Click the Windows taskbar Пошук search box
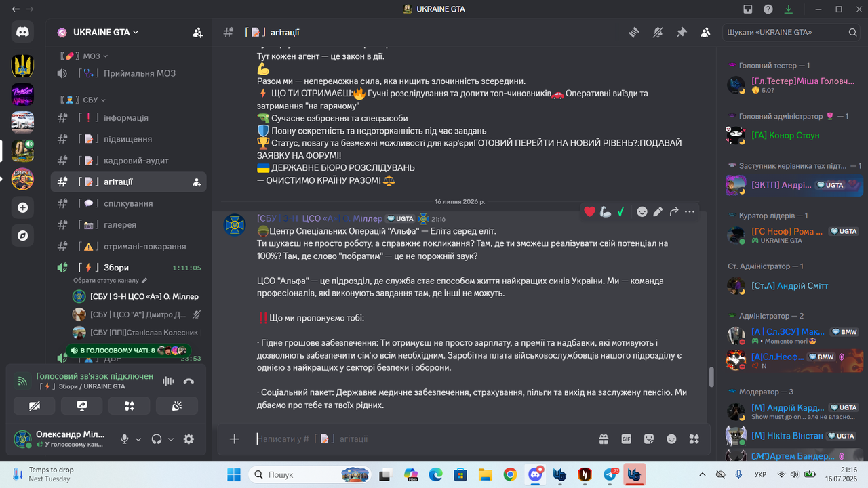Image resolution: width=868 pixels, height=488 pixels. (309, 474)
